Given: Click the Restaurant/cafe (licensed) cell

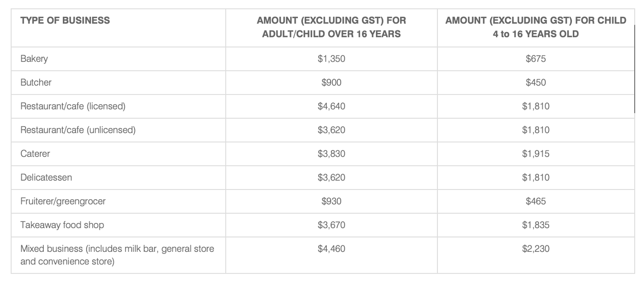Looking at the screenshot, I should (x=73, y=106).
